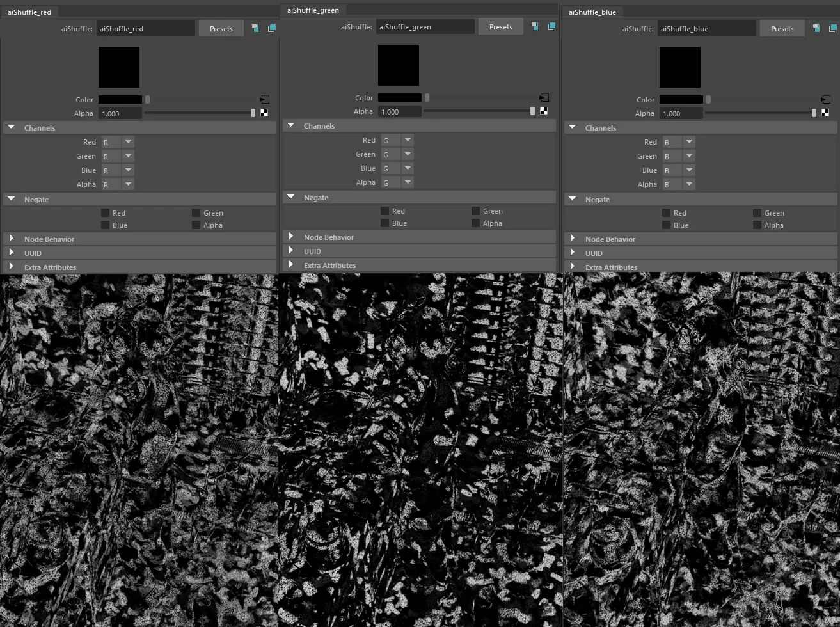Enable Negate Red checkbox in aiShuffle_blue
This screenshot has height=627, width=840.
pos(666,212)
